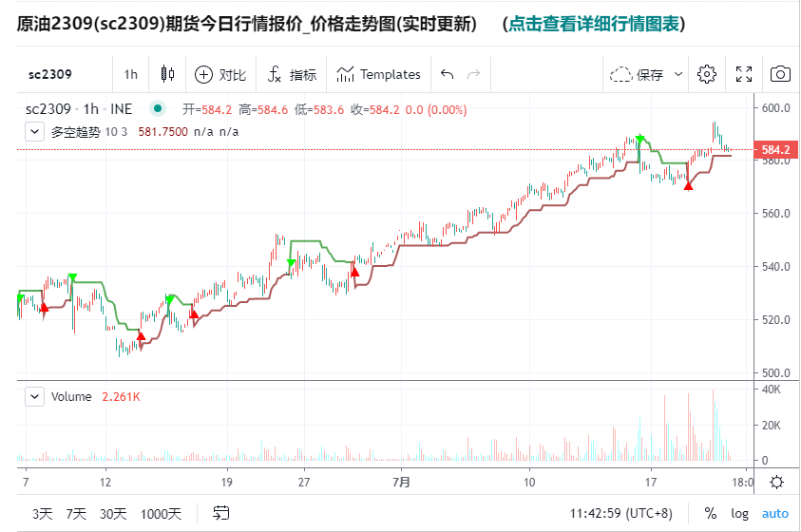This screenshot has height=532, width=801.
Task: Open the candlestick chart style selector
Action: click(167, 74)
